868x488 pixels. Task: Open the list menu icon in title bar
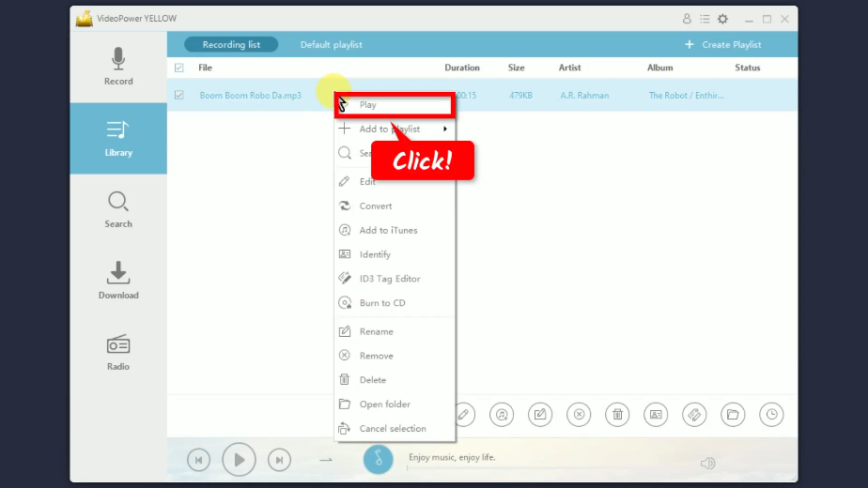coord(705,19)
